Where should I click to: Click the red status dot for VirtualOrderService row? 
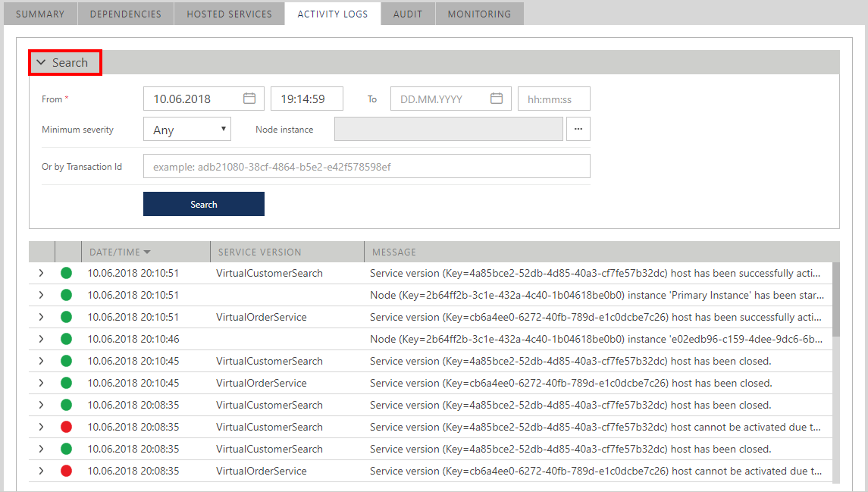(x=66, y=471)
